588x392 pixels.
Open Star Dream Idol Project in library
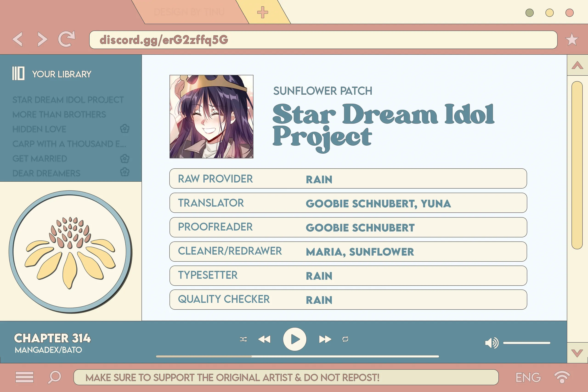[68, 100]
